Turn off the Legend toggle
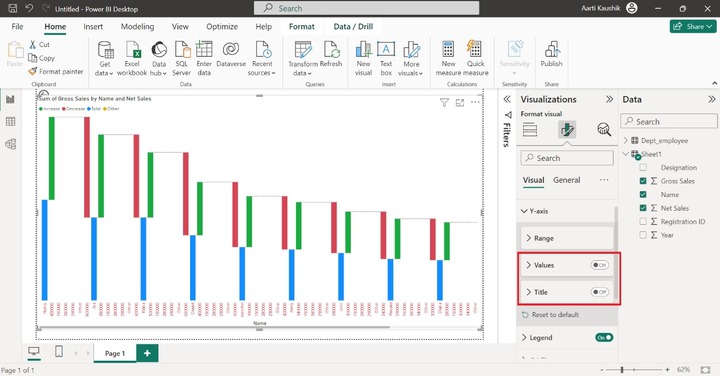 point(604,337)
